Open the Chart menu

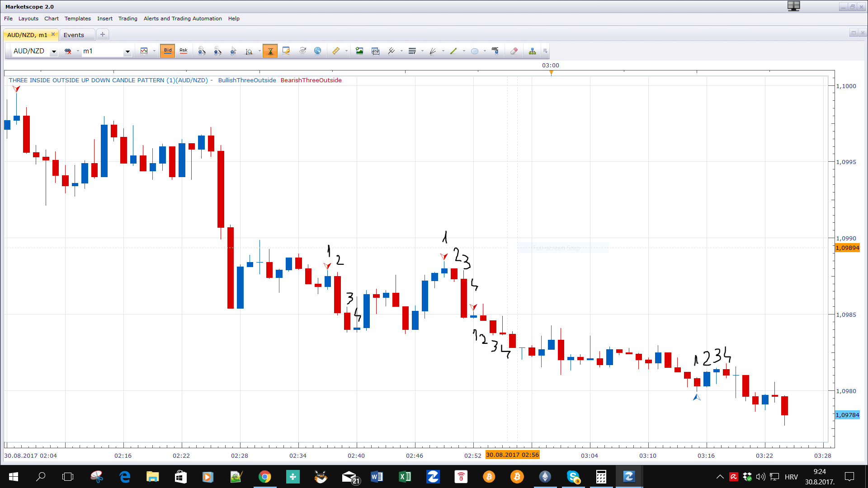[x=52, y=19]
